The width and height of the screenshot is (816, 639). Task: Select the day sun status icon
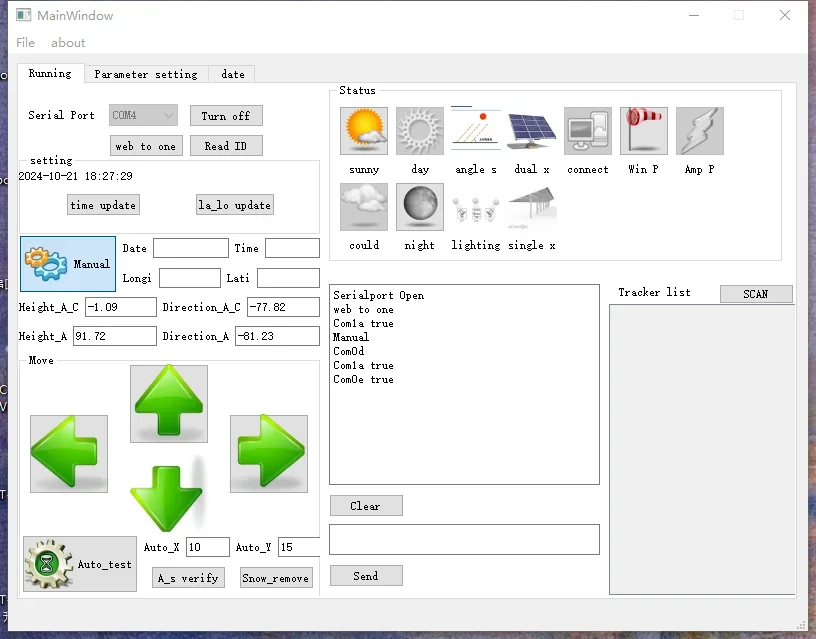click(x=420, y=131)
